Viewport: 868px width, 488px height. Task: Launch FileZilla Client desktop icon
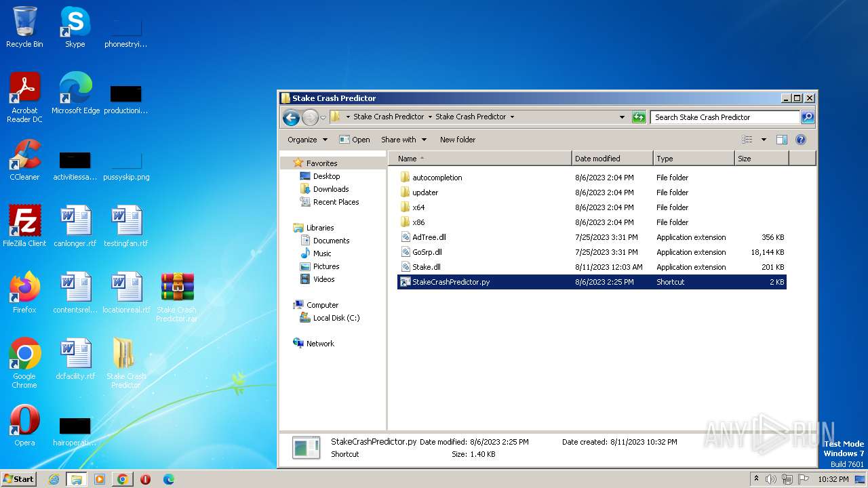[x=24, y=226]
